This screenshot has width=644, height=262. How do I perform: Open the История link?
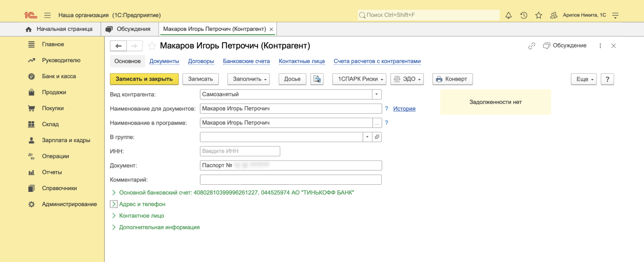pyautogui.click(x=404, y=108)
